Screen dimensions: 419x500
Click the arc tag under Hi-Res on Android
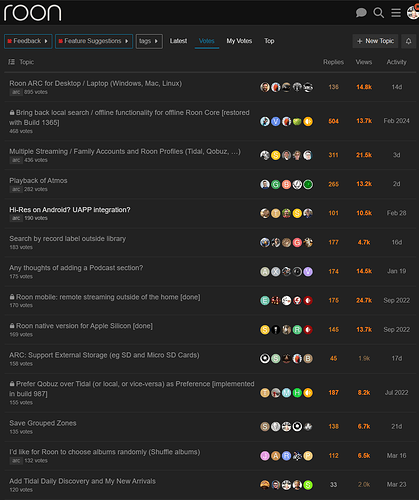pyautogui.click(x=16, y=218)
